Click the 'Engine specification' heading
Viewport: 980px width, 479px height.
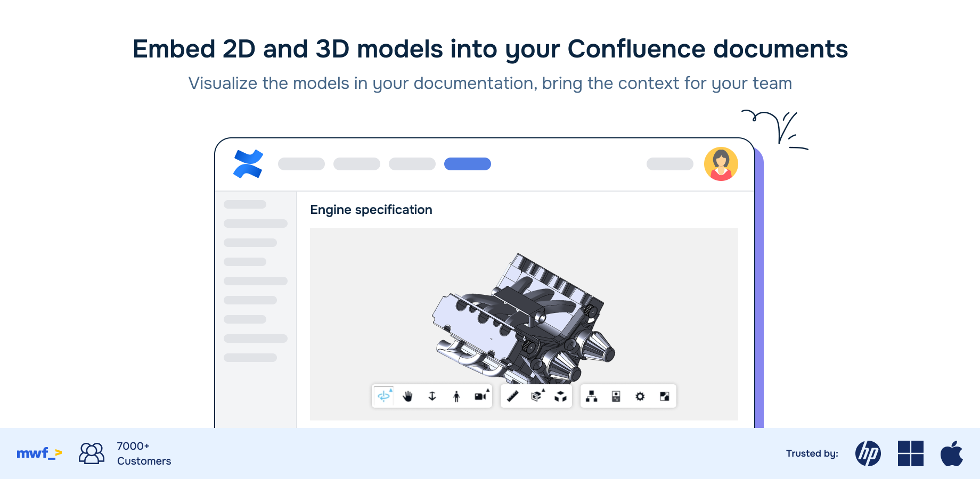(371, 210)
